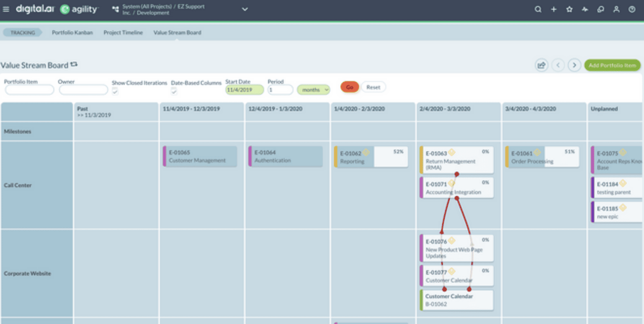644x324 pixels.
Task: Expand the project selector dropdown for EZ Support
Action: click(245, 9)
